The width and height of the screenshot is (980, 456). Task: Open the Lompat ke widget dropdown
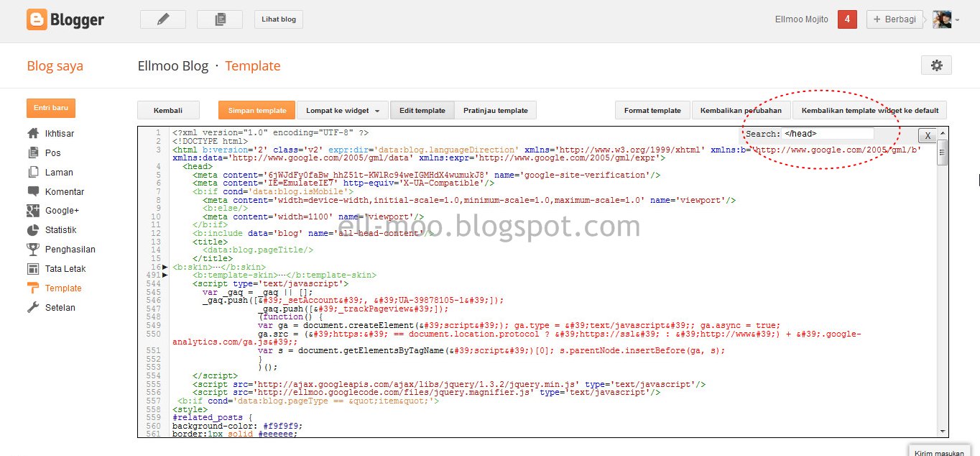pyautogui.click(x=343, y=110)
